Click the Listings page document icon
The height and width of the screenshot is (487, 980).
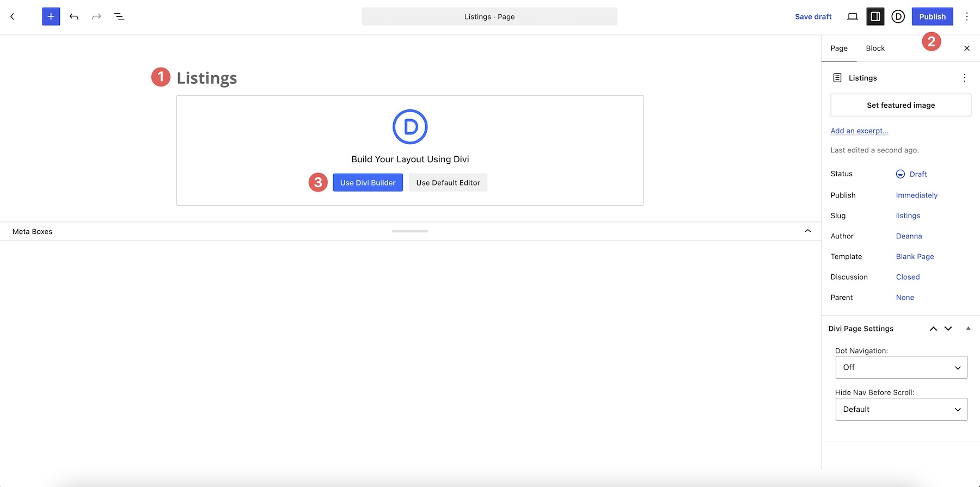(x=837, y=78)
